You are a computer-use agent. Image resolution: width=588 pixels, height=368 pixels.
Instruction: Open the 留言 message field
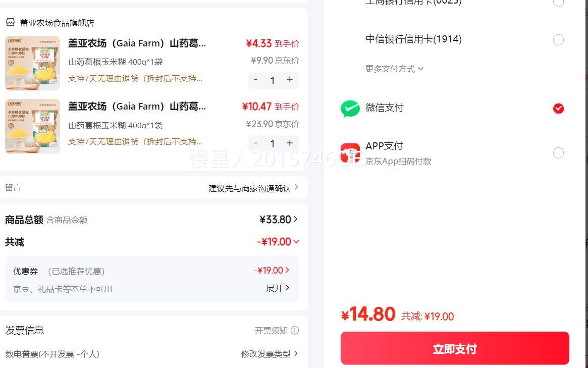253,188
